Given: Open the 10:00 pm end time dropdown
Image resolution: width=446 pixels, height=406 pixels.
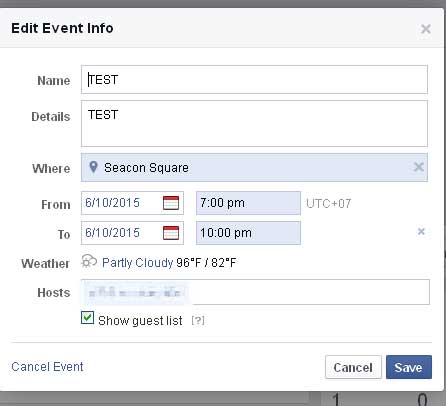Looking at the screenshot, I should (x=248, y=233).
